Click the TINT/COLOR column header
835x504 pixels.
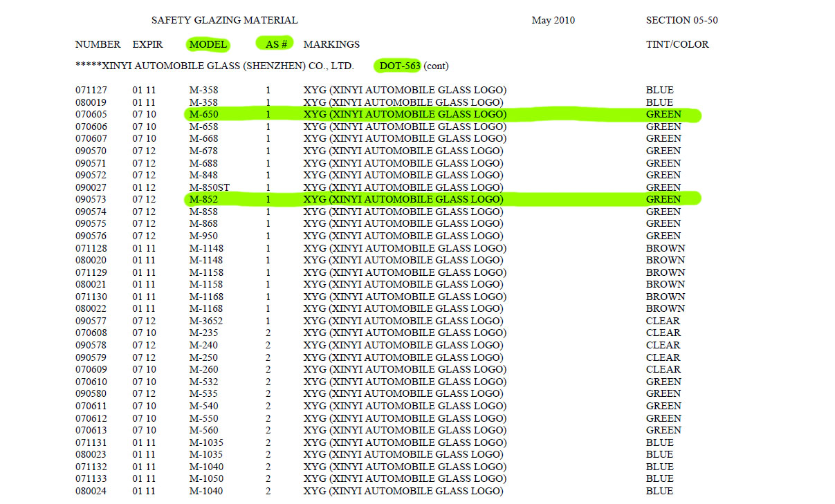tap(677, 44)
